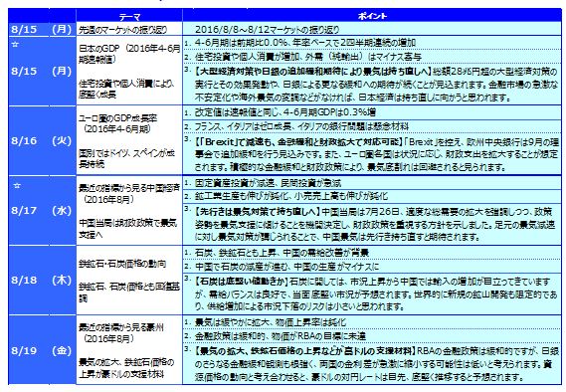Click the star icon beside 8/15 Japan GDP
Image resolution: width=566 pixels, height=392 pixels.
15,45
